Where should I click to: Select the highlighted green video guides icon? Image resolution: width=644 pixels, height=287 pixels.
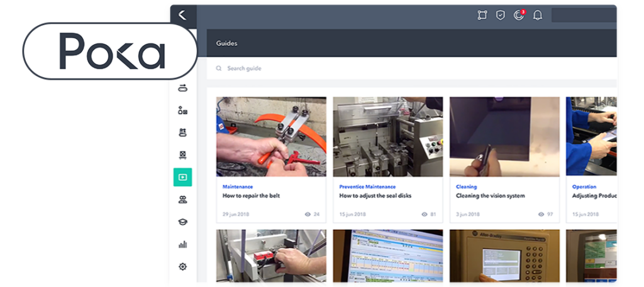point(182,177)
